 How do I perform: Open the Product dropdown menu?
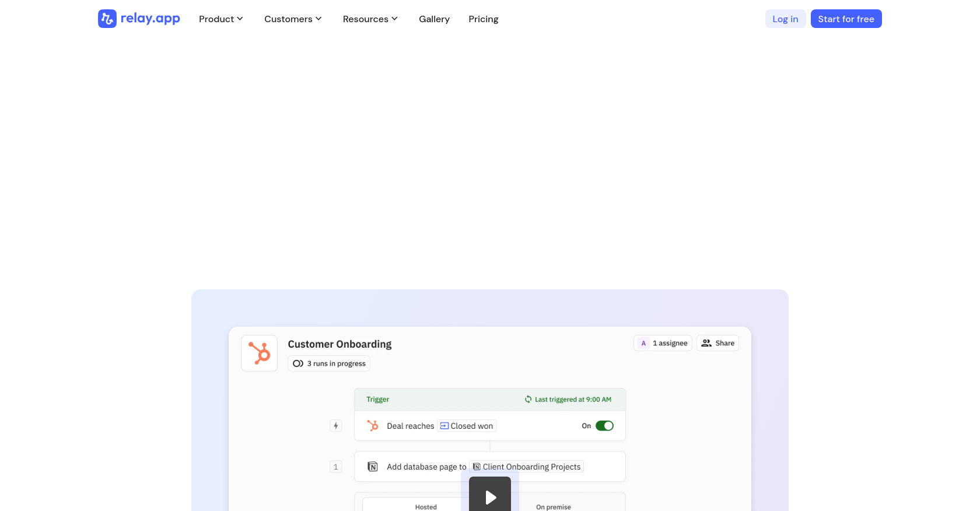(x=220, y=19)
